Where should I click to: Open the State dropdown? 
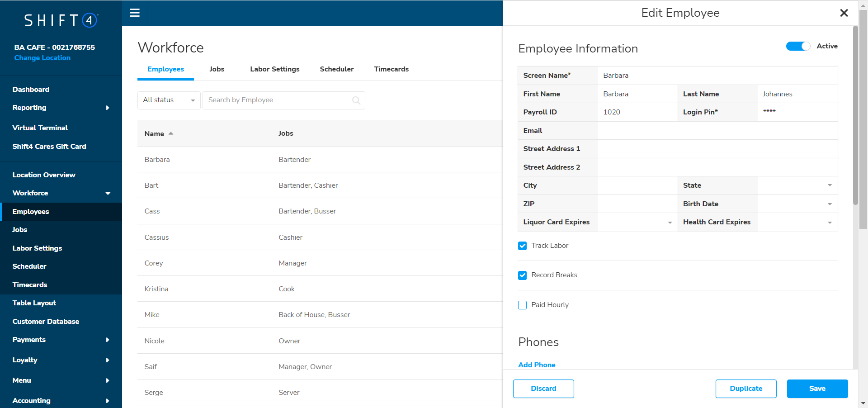[797, 185]
